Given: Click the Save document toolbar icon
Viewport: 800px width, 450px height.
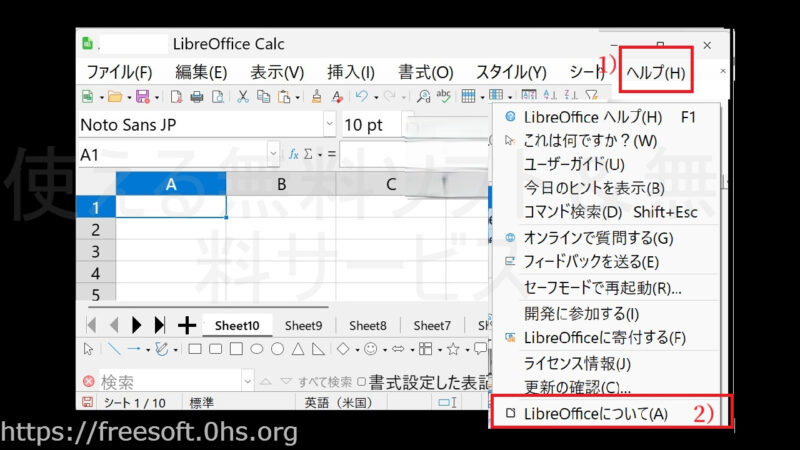Looking at the screenshot, I should 142,97.
